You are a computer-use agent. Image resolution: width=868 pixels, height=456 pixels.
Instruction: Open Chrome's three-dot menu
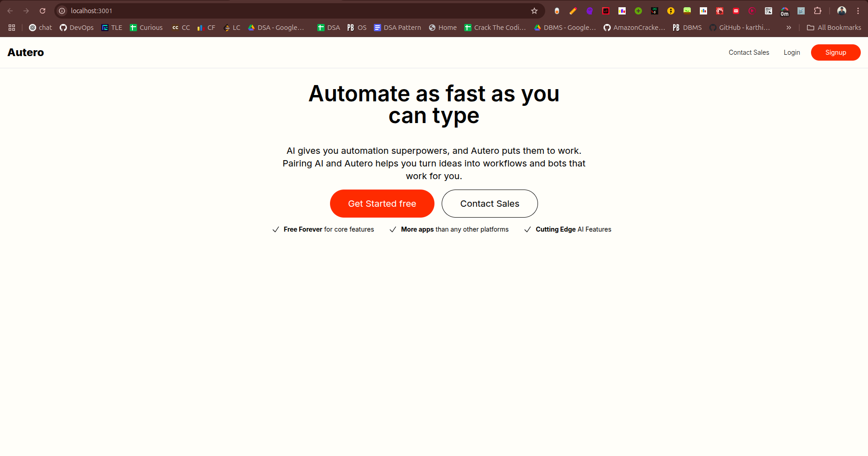pos(858,11)
